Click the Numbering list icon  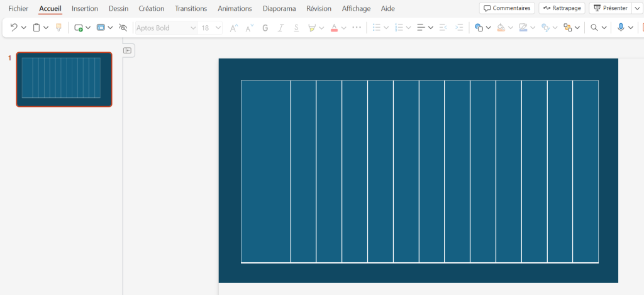(399, 28)
